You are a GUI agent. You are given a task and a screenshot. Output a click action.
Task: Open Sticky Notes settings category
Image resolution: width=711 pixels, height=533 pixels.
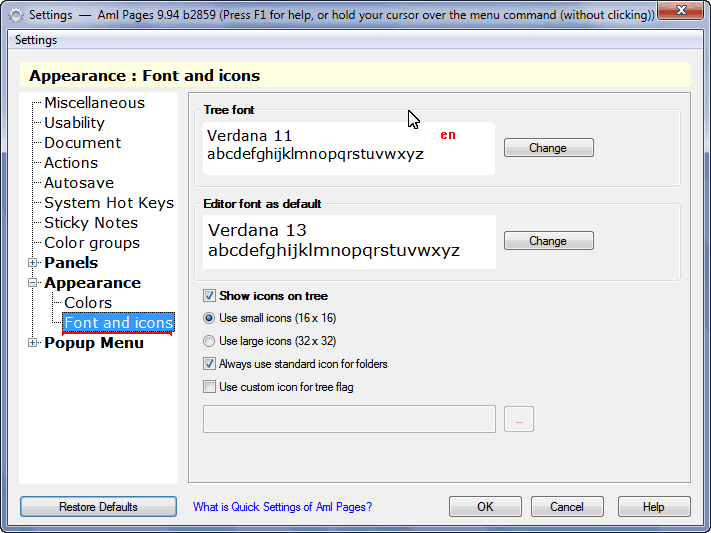[x=91, y=223]
